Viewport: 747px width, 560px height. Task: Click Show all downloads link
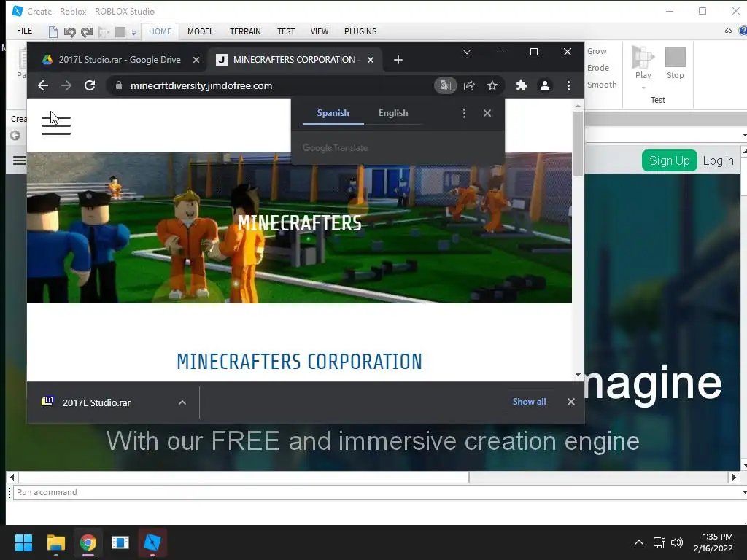point(529,402)
